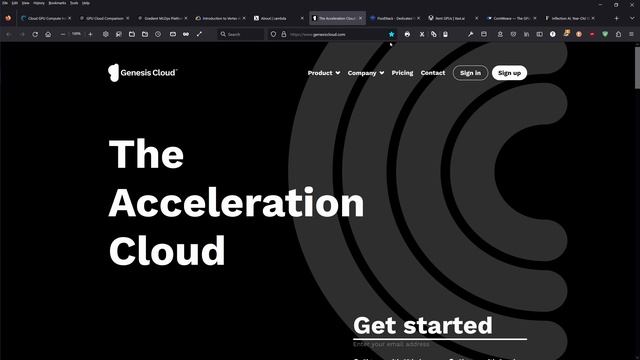Viewport: 640px width, 360px height.
Task: Click the green shield extension icon
Action: click(605, 34)
